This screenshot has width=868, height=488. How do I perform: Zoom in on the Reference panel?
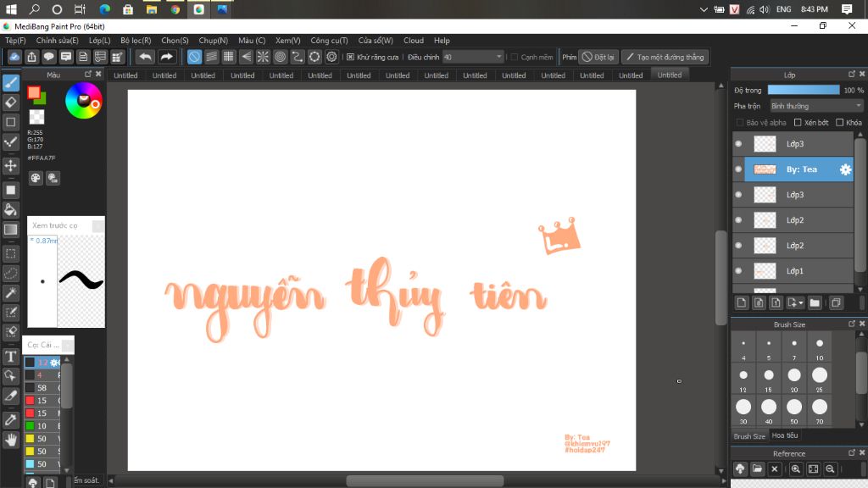pyautogui.click(x=795, y=469)
